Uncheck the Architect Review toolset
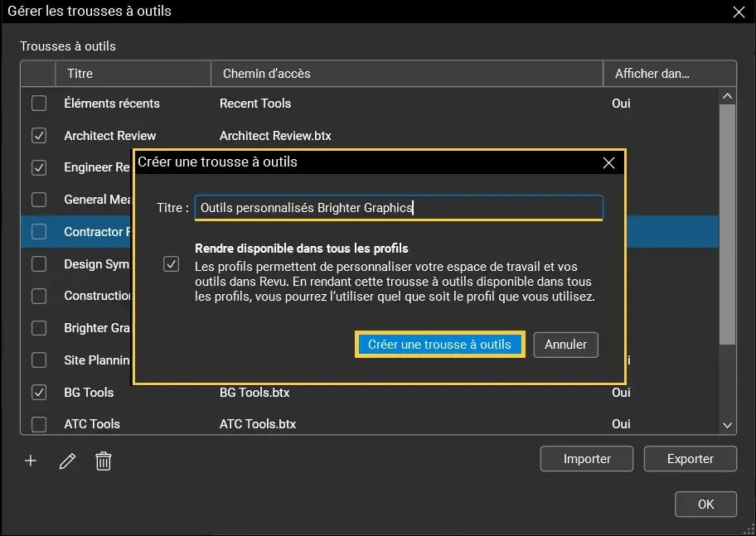This screenshot has width=756, height=536. 37,135
